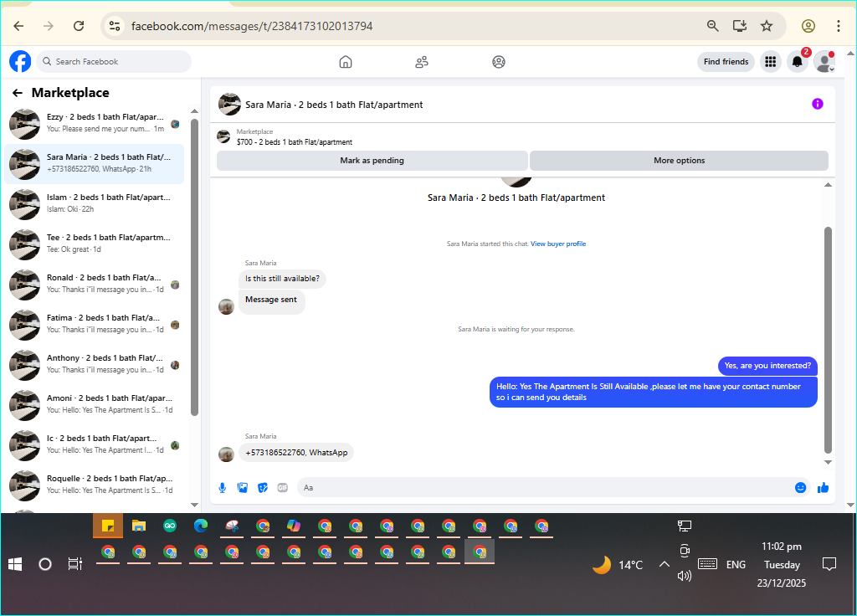Choose a GIF
The height and width of the screenshot is (616, 857).
[283, 488]
